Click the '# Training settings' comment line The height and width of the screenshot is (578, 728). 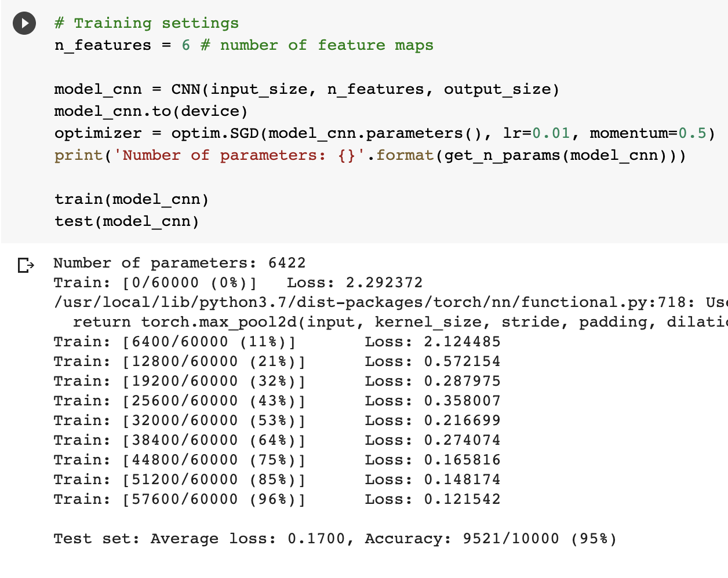146,23
